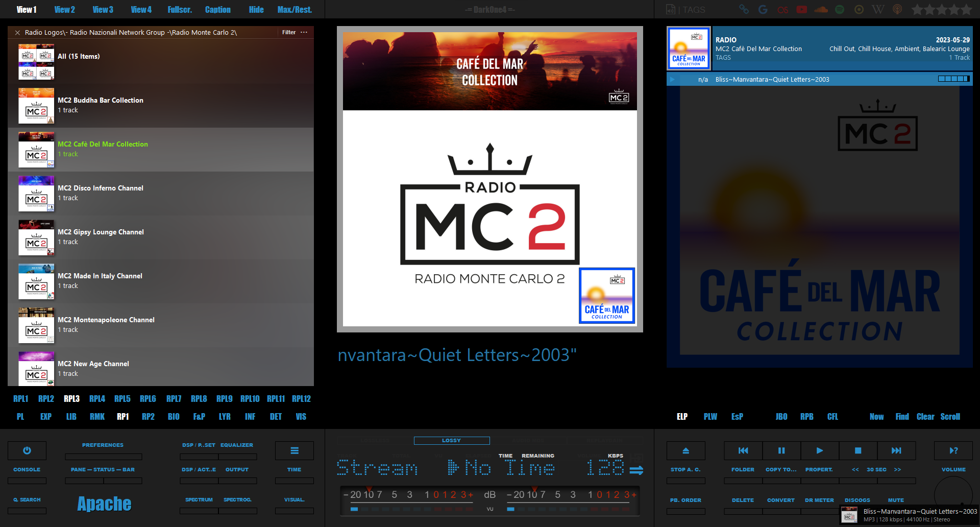The height and width of the screenshot is (527, 980).
Task: Click the Clear button
Action: point(925,417)
